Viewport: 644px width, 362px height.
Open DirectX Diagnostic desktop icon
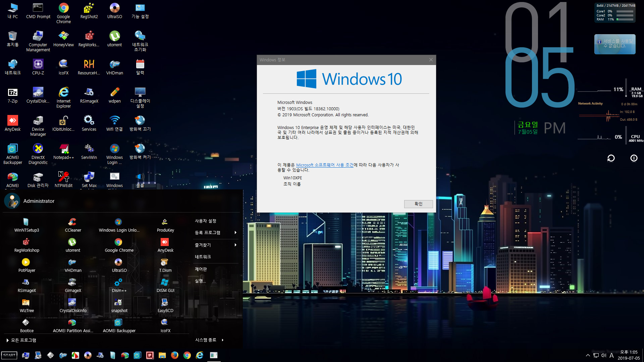[38, 154]
